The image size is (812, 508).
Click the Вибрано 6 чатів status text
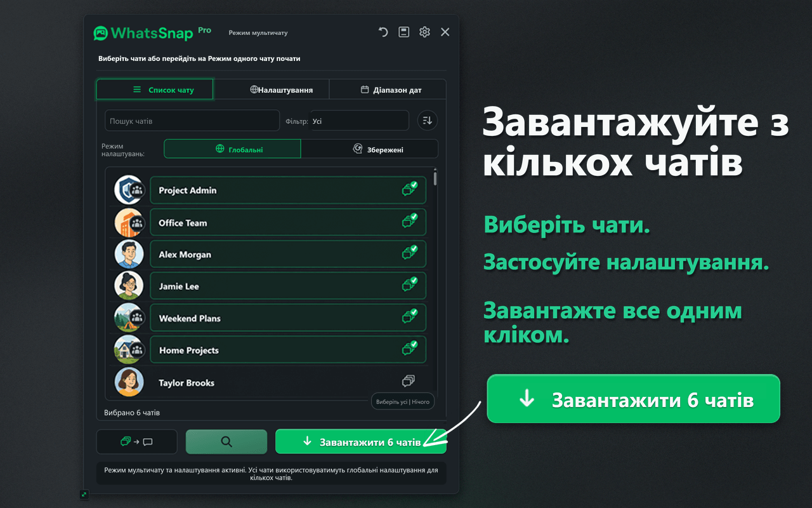click(x=132, y=413)
